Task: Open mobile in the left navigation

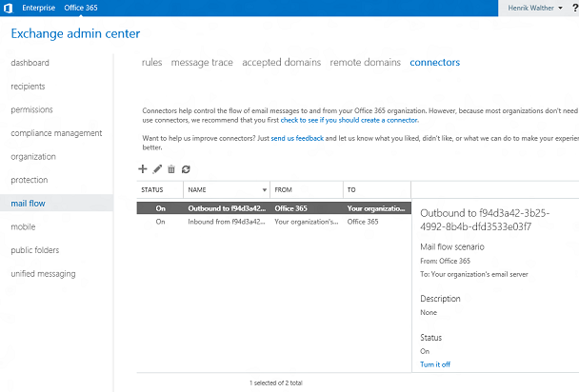Action: (23, 226)
